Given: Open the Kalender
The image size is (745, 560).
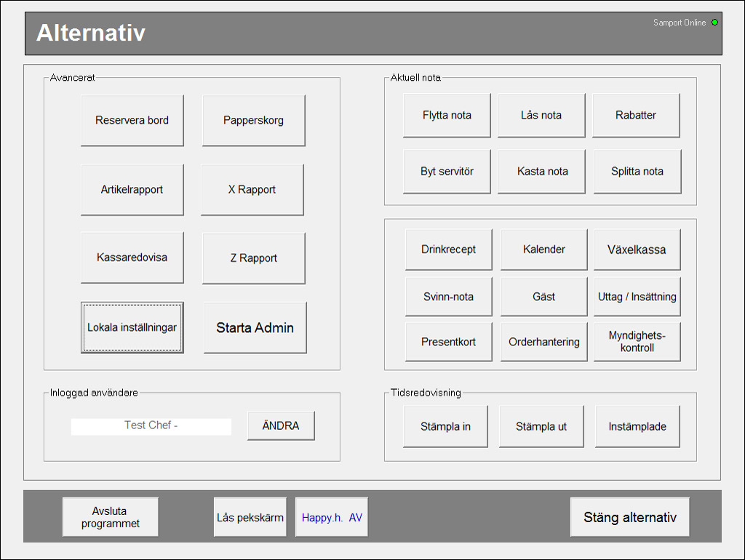Looking at the screenshot, I should click(543, 249).
